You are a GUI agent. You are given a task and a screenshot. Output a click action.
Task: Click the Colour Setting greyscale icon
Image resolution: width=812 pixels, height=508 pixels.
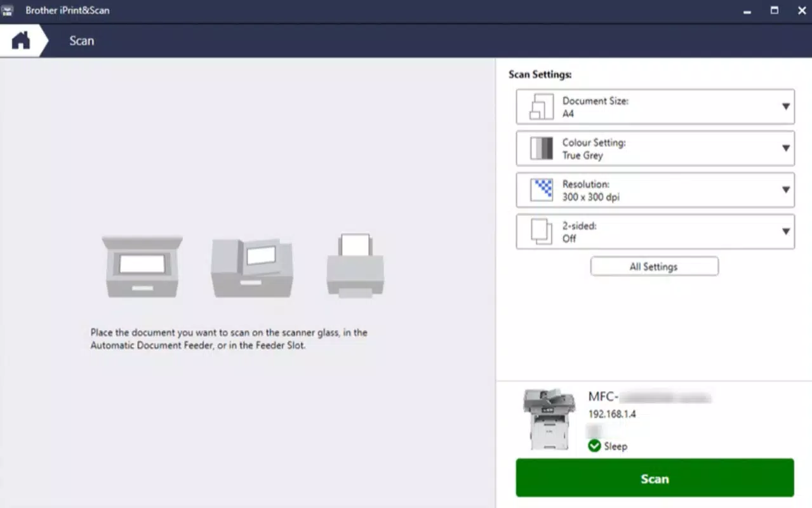pyautogui.click(x=542, y=149)
